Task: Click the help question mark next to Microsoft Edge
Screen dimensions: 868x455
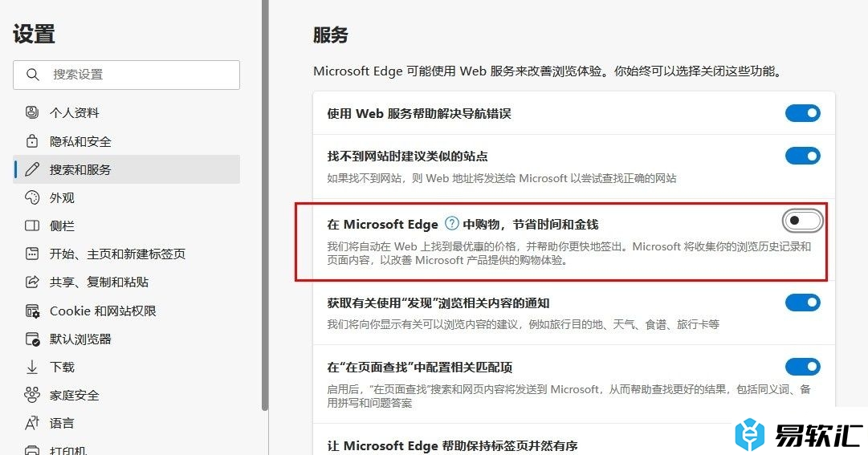Action: (x=452, y=223)
